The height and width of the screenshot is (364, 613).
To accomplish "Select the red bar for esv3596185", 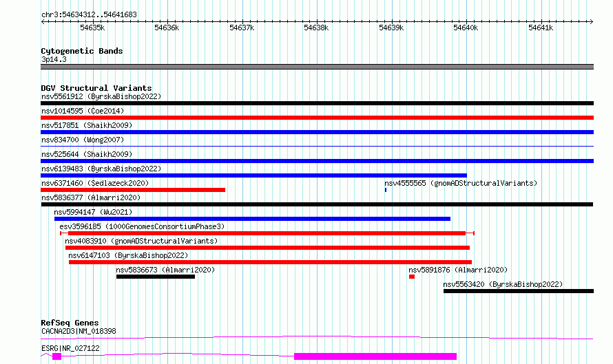I will pos(267,233).
